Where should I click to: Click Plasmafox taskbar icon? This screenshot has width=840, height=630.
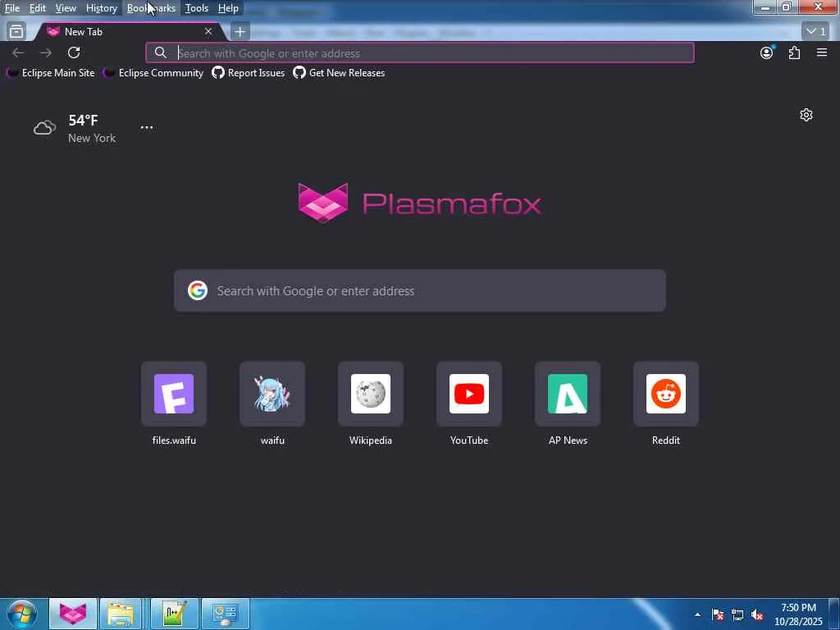73,614
